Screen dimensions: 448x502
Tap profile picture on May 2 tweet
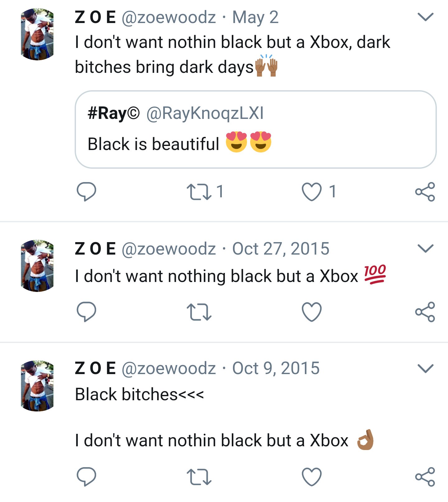click(37, 34)
